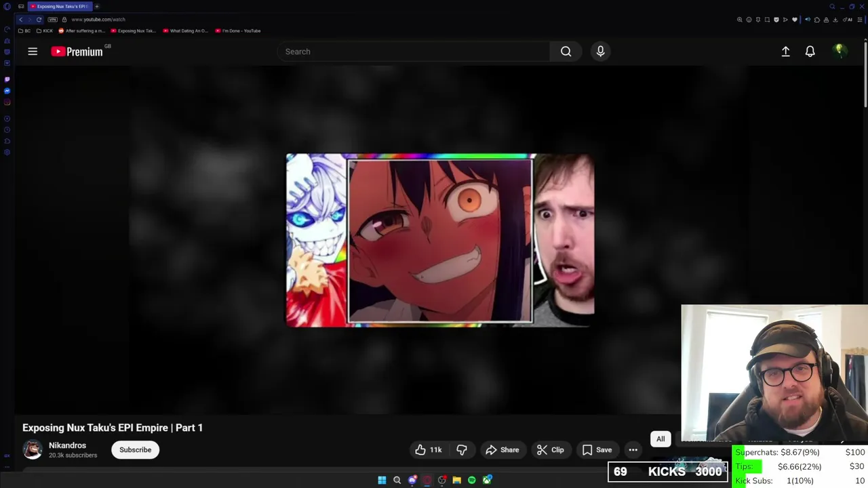Like the video with 11k likes

click(429, 449)
